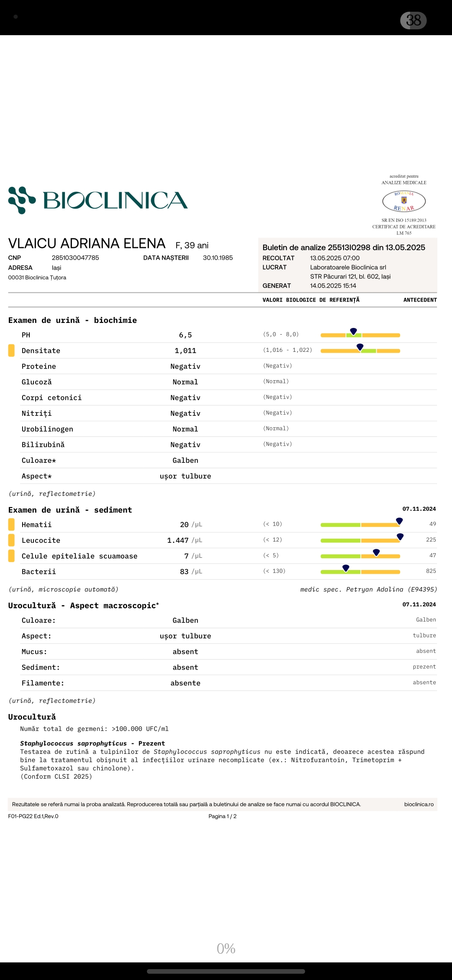Tap the Densitate reference range (1,016 - 1,022)
452x980 pixels.
288,350
